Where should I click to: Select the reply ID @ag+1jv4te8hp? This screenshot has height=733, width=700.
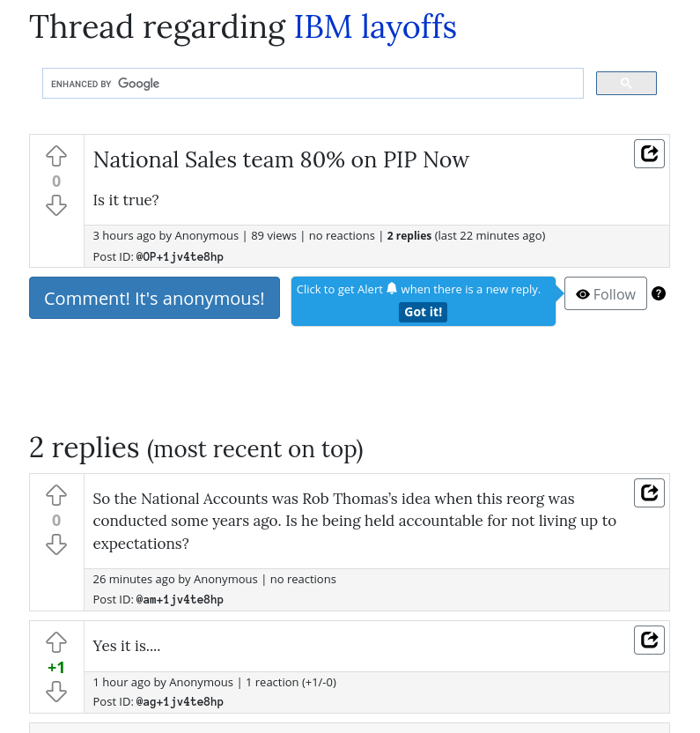180,701
